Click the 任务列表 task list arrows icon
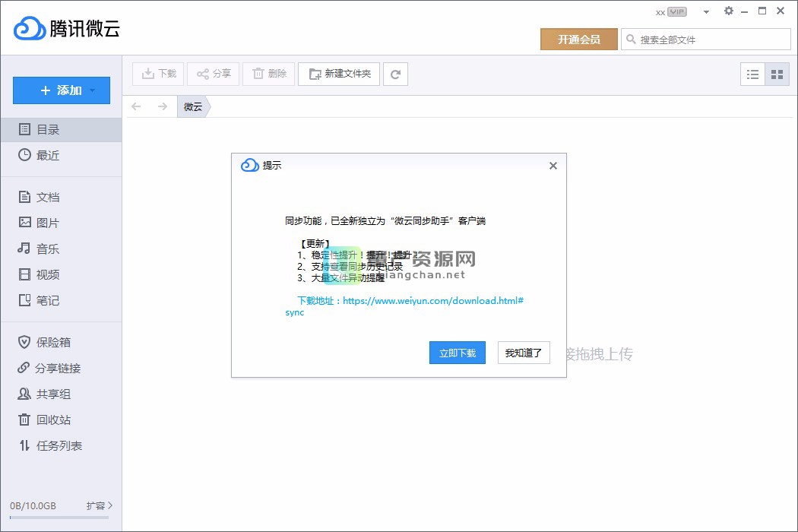Viewport: 798px width, 532px height. [24, 445]
